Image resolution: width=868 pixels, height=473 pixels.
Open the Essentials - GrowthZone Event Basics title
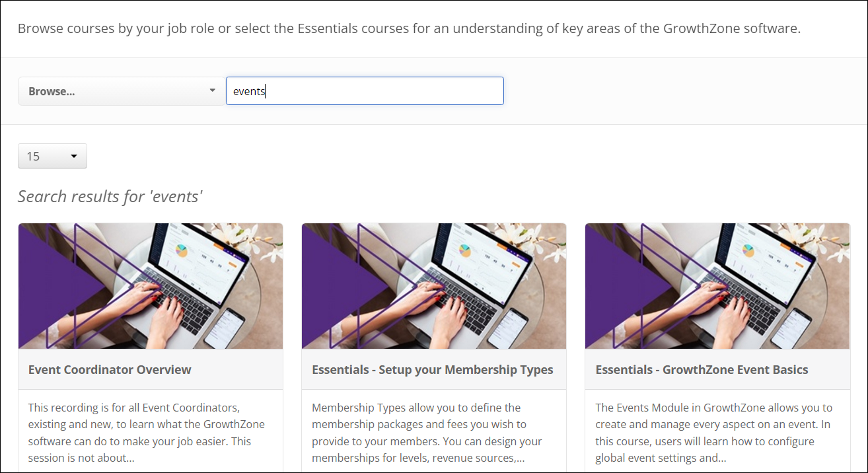tap(702, 369)
